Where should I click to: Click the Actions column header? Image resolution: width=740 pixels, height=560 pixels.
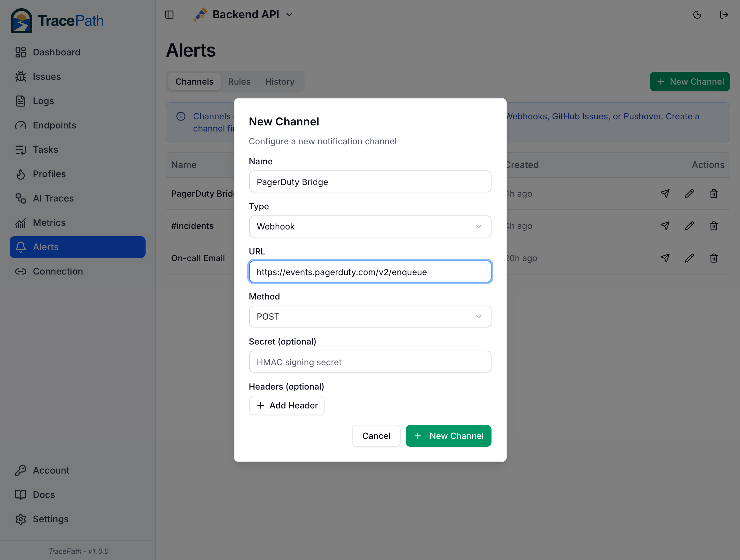(x=708, y=165)
